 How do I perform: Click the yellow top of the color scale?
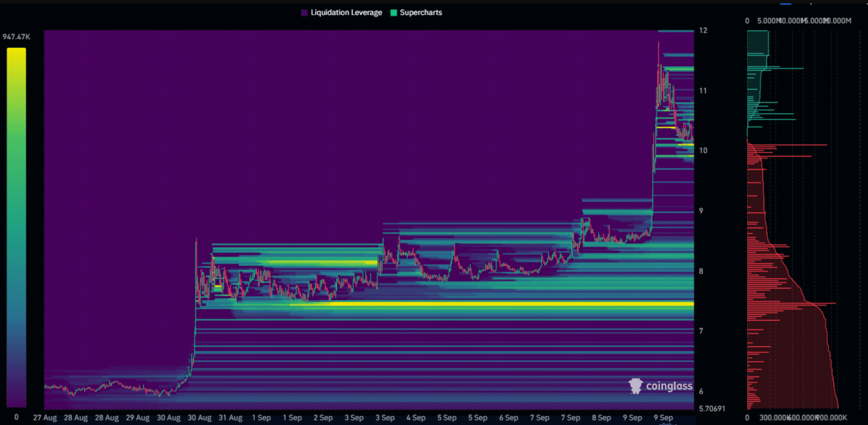tap(16, 52)
